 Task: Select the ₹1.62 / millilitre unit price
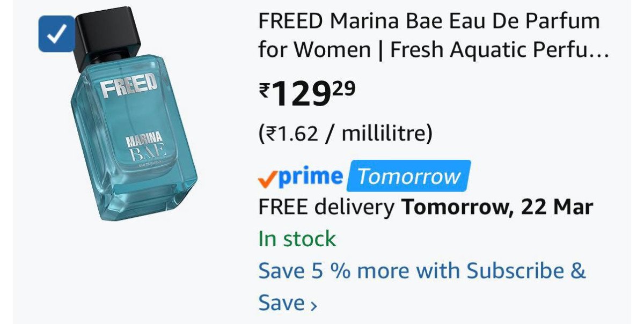[346, 134]
